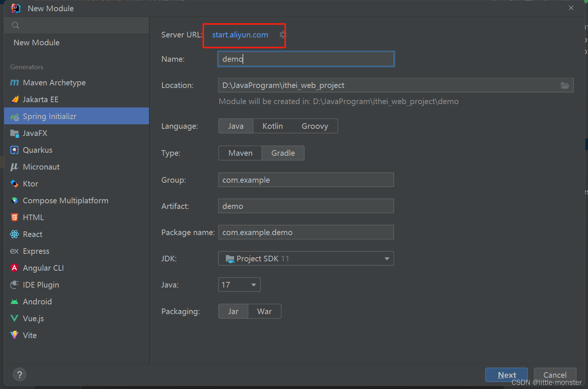Screen dimensions: 588x389
Task: Choose Maven build type
Action: pyautogui.click(x=240, y=153)
